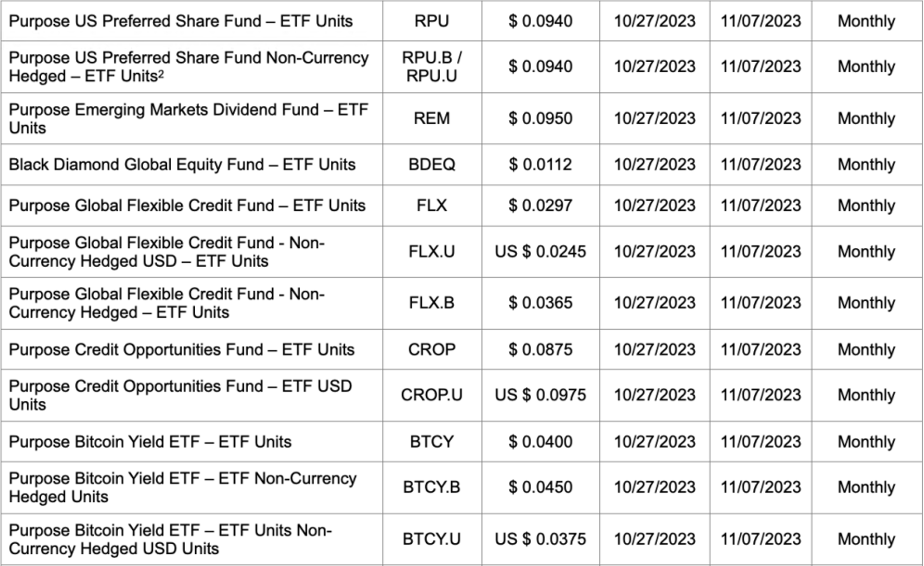Select the $ 0.0112 distribution amount
This screenshot has width=924, height=566.
click(540, 165)
